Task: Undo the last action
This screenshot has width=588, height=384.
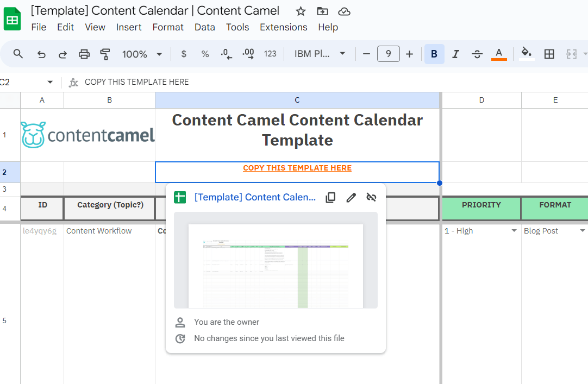Action: tap(41, 54)
